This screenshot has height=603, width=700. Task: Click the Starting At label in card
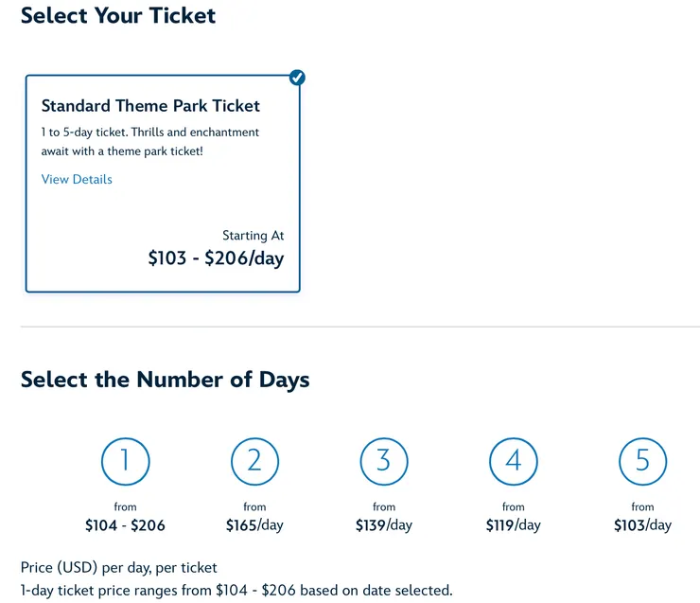pos(253,235)
